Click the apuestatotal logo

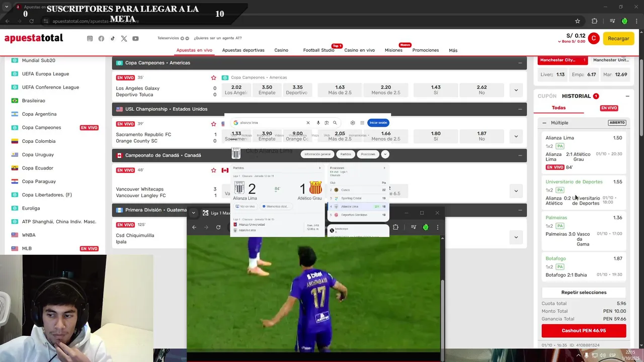(x=34, y=38)
